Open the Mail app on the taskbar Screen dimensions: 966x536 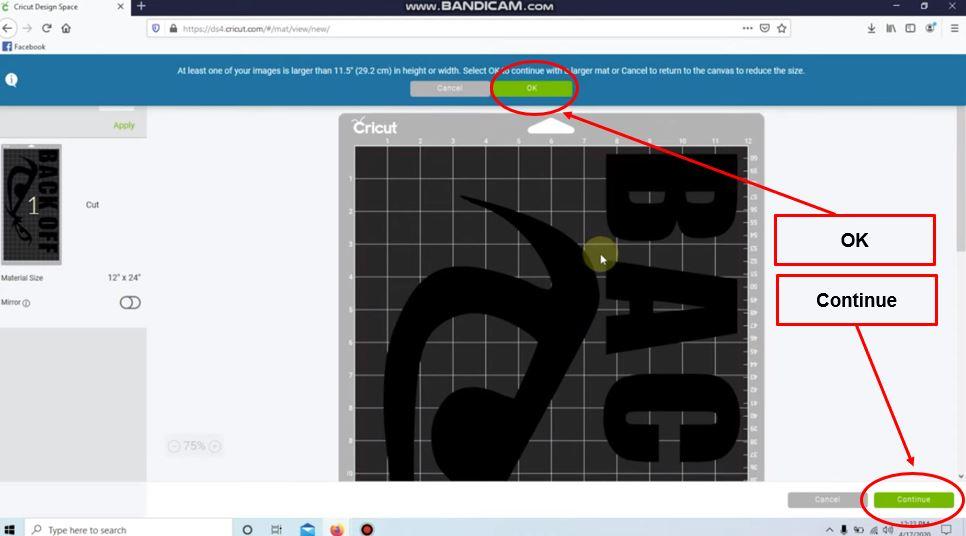[x=307, y=529]
